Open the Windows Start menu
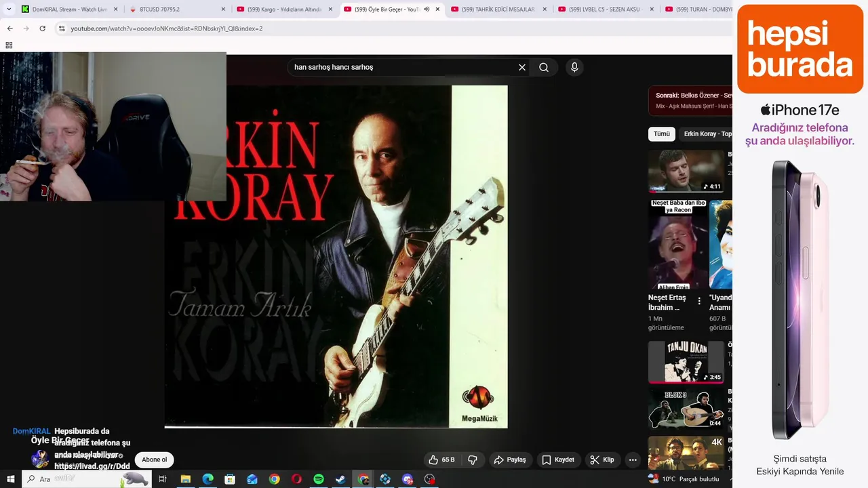 10,479
